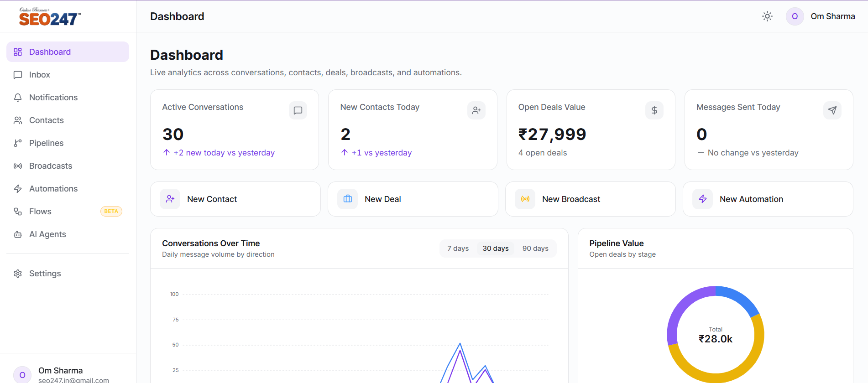This screenshot has width=868, height=383.
Task: Click the Settings gear icon
Action: coord(18,274)
